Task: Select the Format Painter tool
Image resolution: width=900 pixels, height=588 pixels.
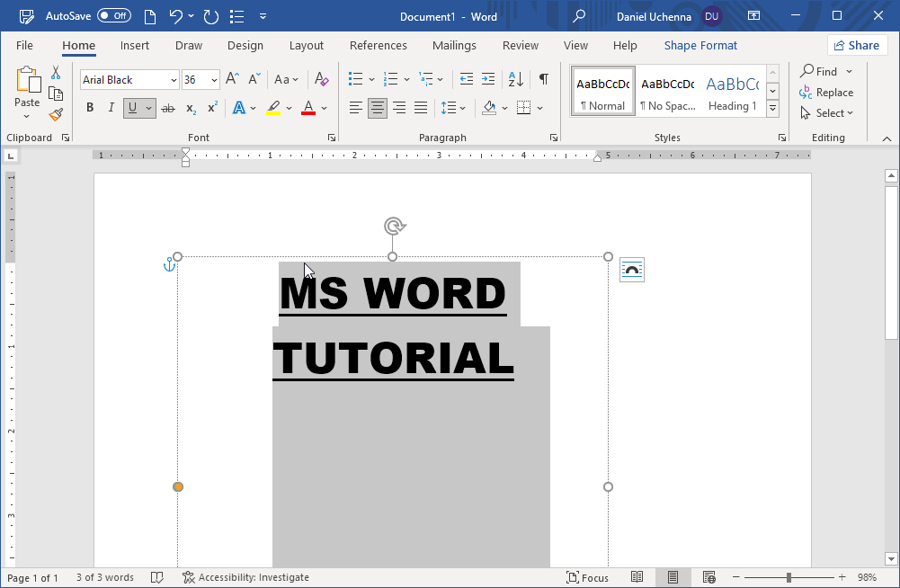Action: 54,113
